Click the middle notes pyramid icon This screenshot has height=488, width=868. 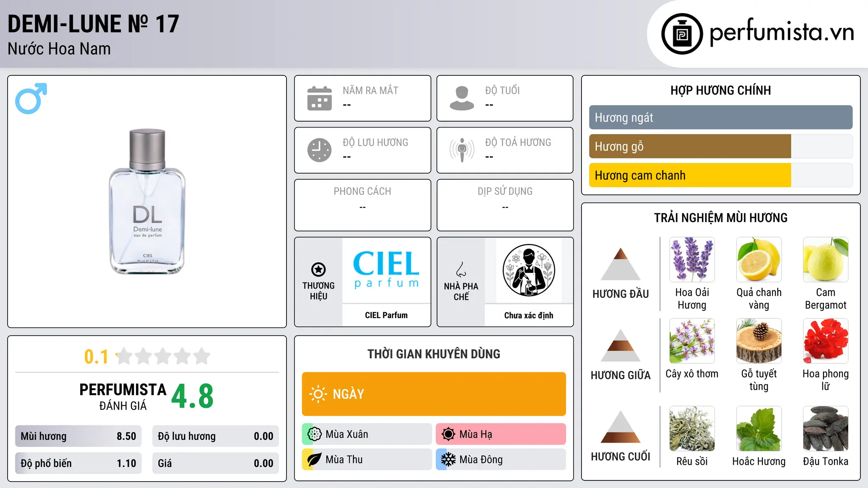tap(620, 345)
